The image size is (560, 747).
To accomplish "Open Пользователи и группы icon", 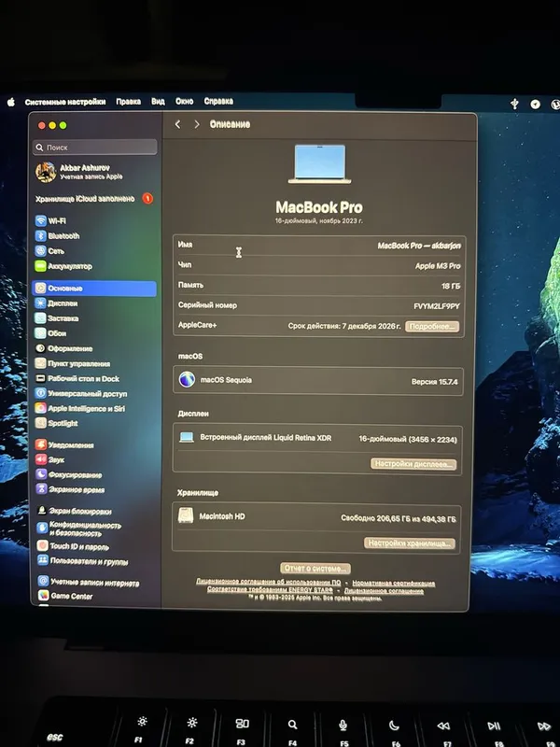I will [x=43, y=561].
